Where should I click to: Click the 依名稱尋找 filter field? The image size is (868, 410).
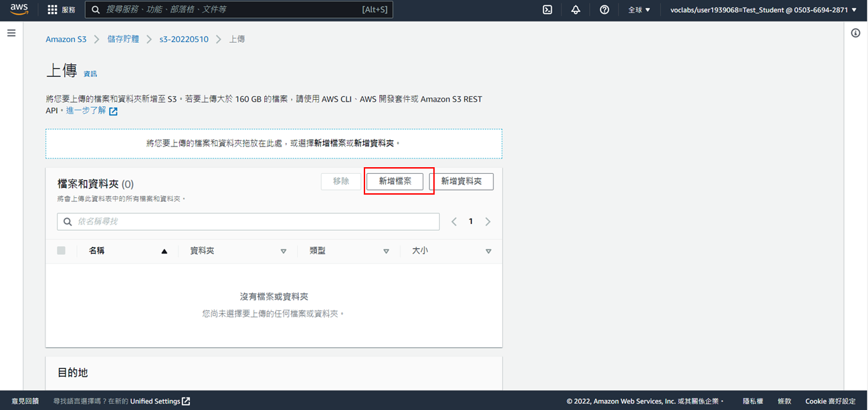click(x=248, y=221)
